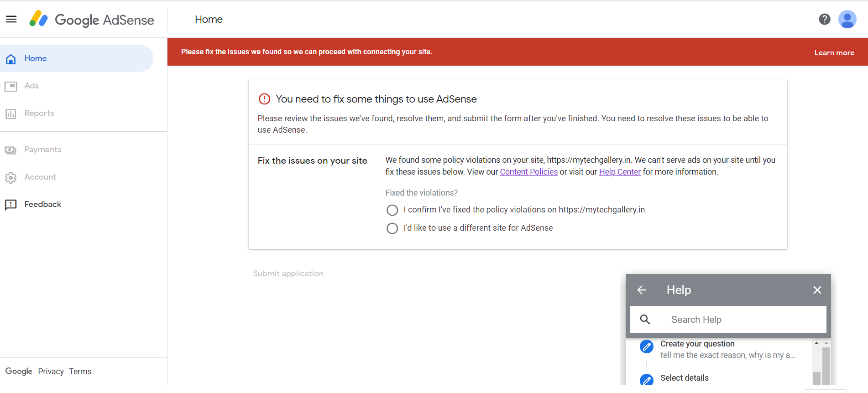Open the Terms link in the footer
The height and width of the screenshot is (393, 868).
(x=80, y=372)
